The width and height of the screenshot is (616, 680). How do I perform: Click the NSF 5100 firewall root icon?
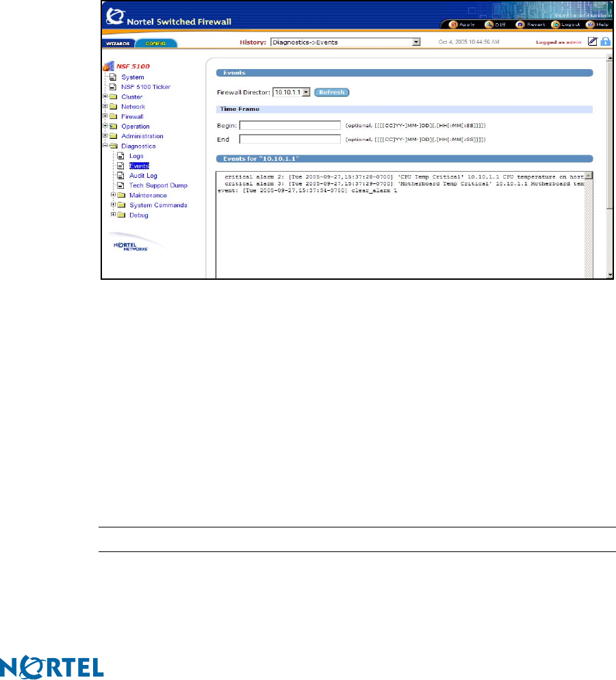(108, 66)
